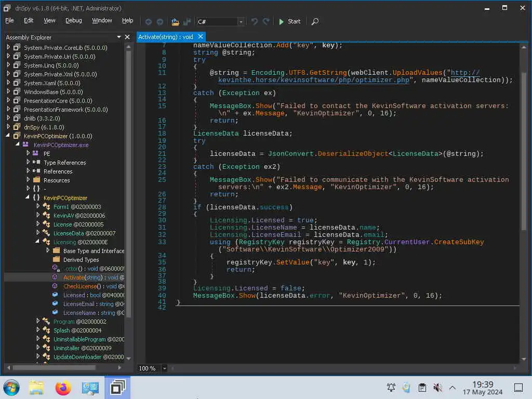Open the View menu
Viewport: 532px width, 399px height.
[x=49, y=20]
